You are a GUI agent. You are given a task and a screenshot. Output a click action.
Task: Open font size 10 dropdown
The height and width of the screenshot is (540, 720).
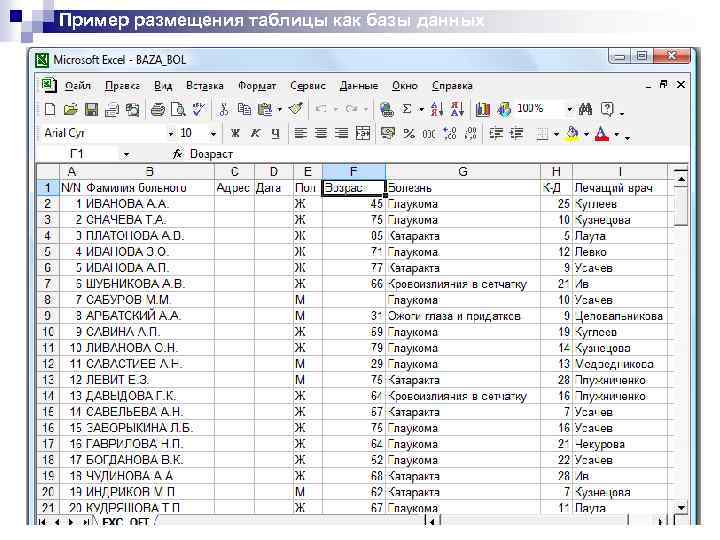tap(213, 134)
